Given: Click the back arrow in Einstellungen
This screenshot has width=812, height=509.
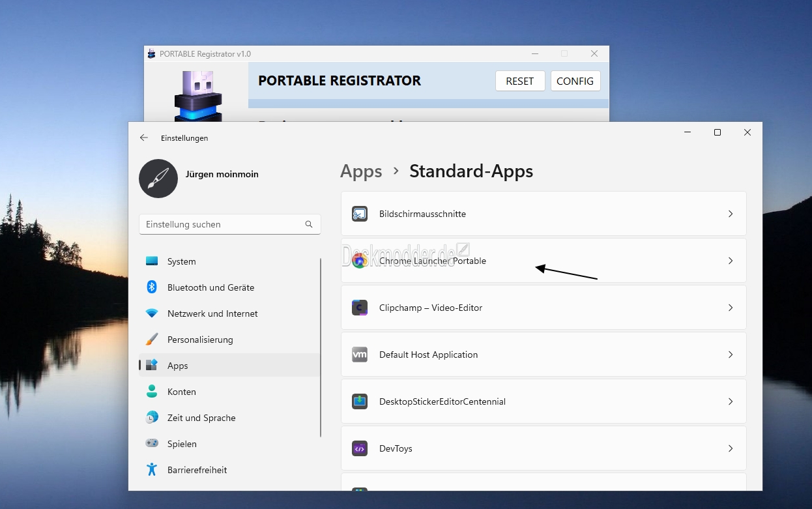Looking at the screenshot, I should (x=144, y=138).
